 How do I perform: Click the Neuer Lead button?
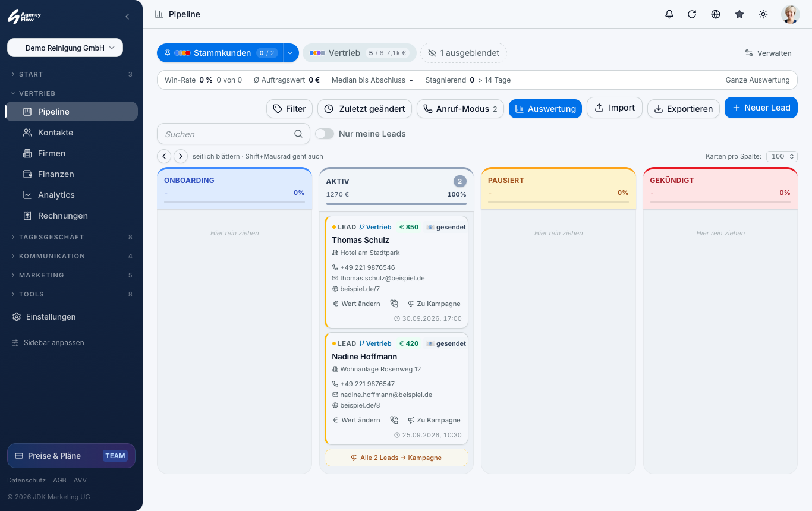(x=761, y=108)
